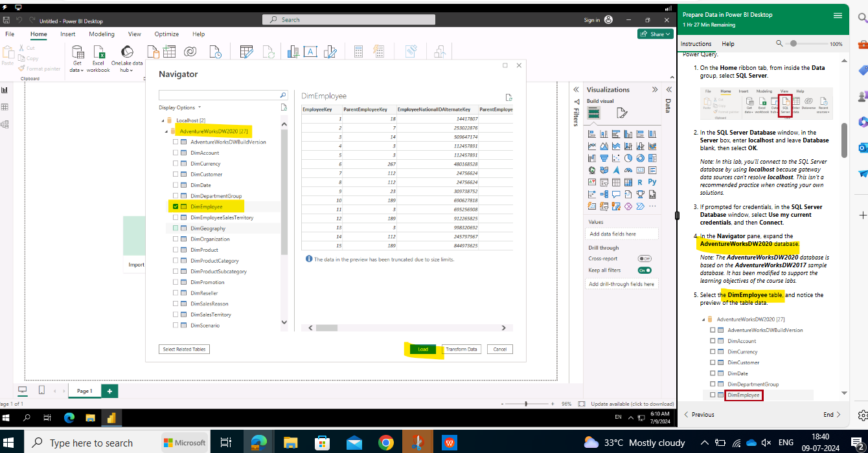Open the Help tab in lab panel
The width and height of the screenshot is (868, 453).
tap(728, 44)
